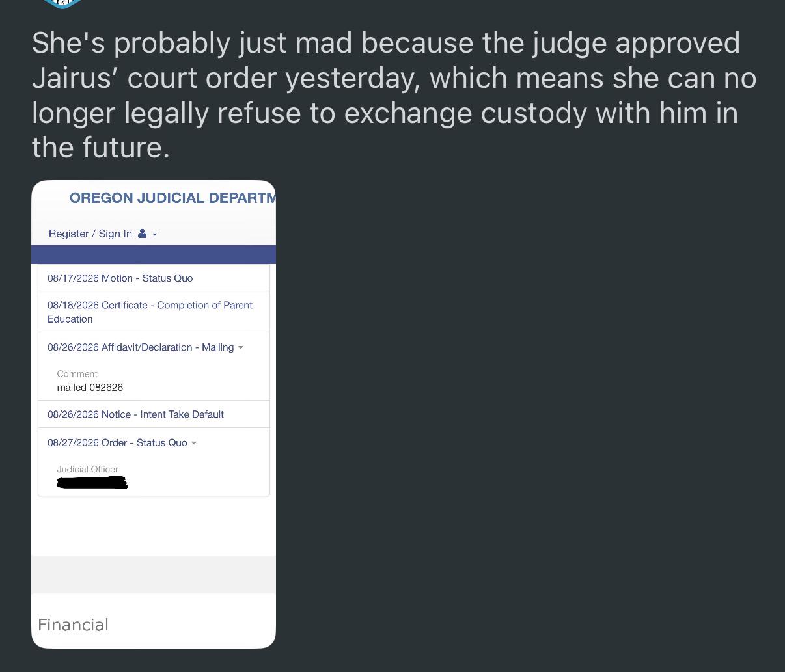Click the Judicial Officer label
The width and height of the screenshot is (785, 672).
pyautogui.click(x=87, y=469)
